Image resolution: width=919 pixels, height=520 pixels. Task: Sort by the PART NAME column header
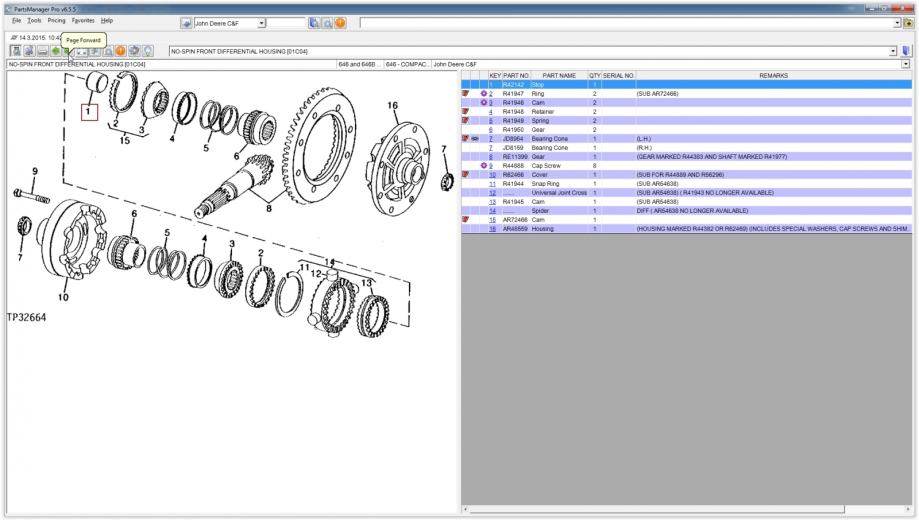pos(559,76)
